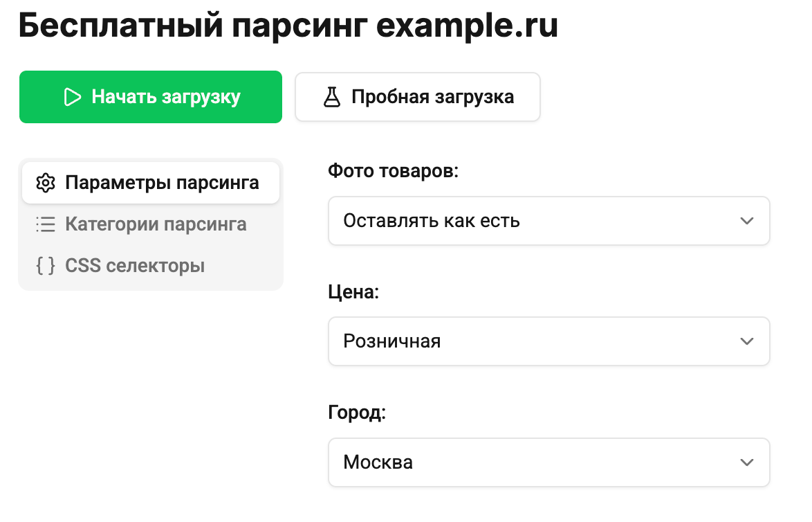The width and height of the screenshot is (812, 522).
Task: Open the Цена dropdown showing Розничная
Action: coord(549,341)
